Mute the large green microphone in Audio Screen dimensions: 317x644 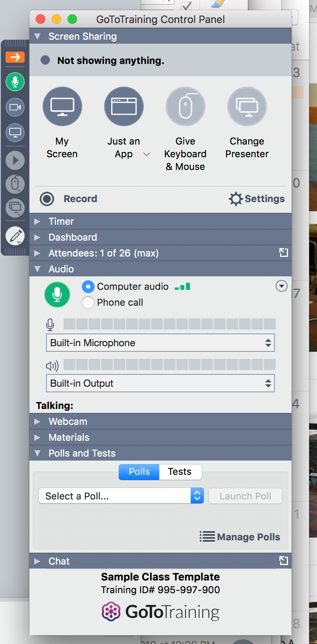57,295
